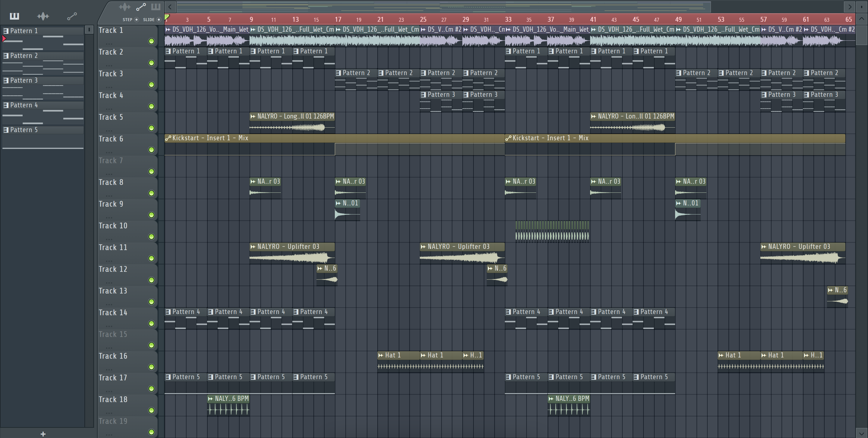Click the playback position marker at bar 1

167,17
